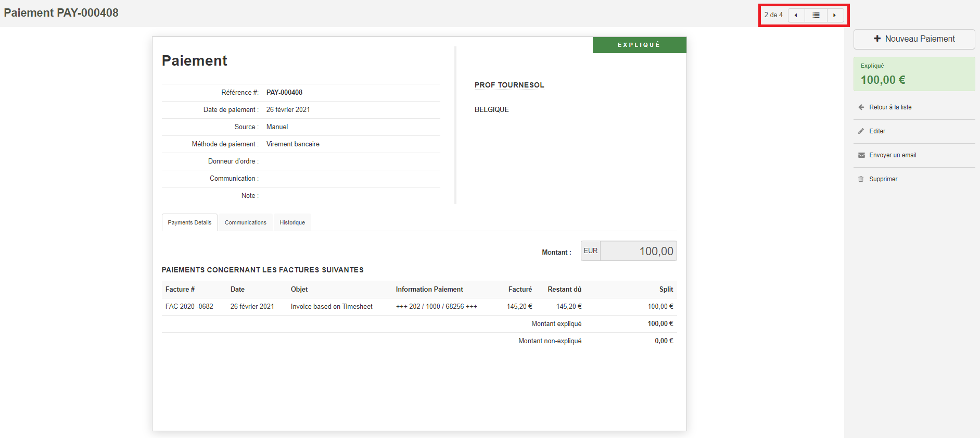Click the Montant amount field 100,00
Viewport: 980px width, 438px height.
pyautogui.click(x=639, y=251)
